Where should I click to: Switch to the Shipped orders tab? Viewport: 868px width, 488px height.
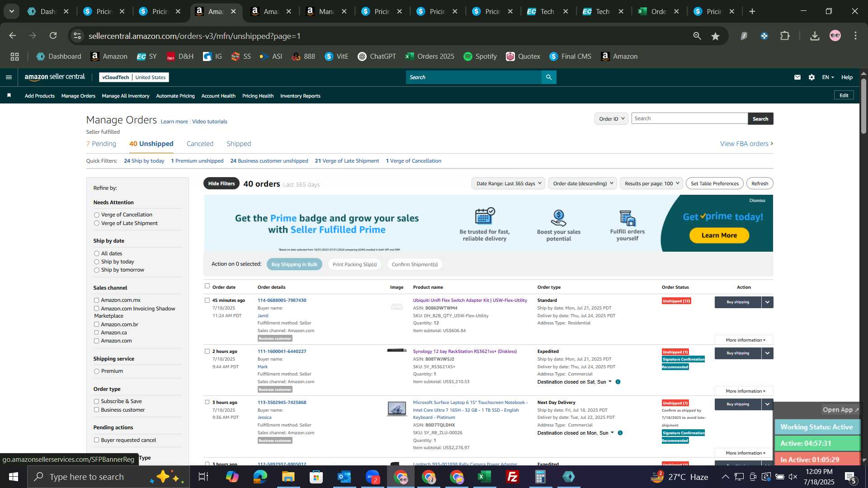(239, 144)
